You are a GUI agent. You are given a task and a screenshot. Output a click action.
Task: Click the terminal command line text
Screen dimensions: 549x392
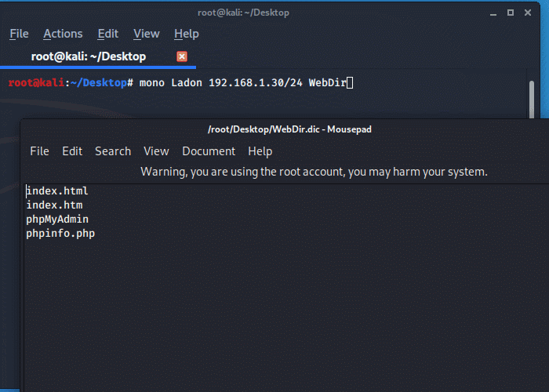(x=242, y=83)
